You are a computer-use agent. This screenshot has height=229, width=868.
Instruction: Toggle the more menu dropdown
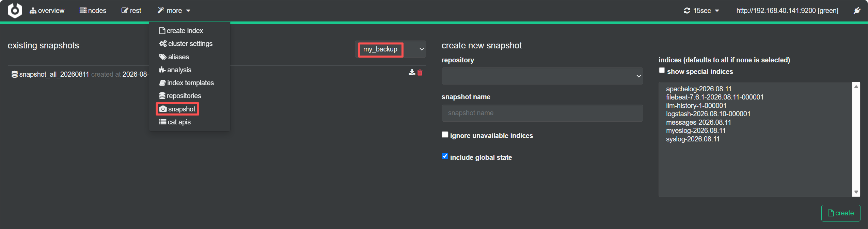click(x=174, y=11)
